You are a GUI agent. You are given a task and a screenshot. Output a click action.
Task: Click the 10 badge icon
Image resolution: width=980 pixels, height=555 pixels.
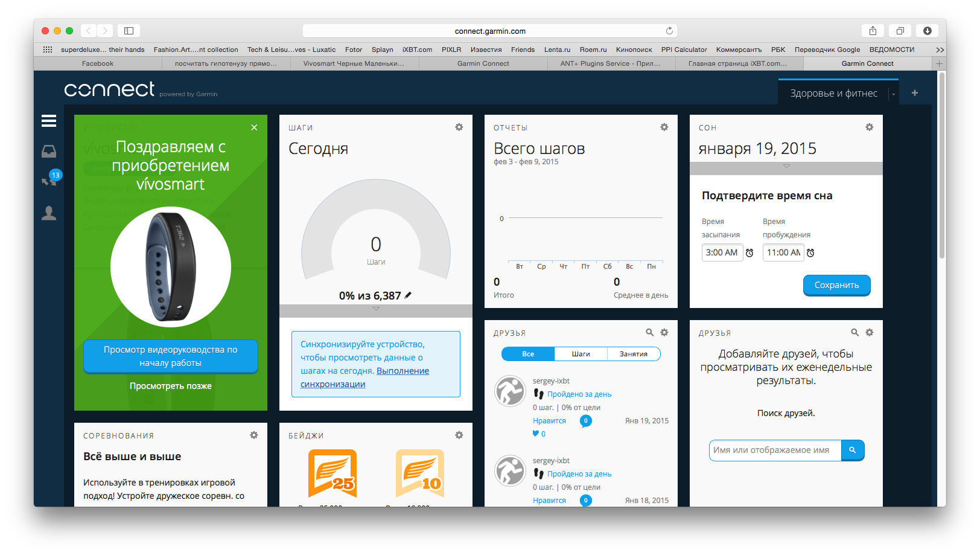click(420, 473)
